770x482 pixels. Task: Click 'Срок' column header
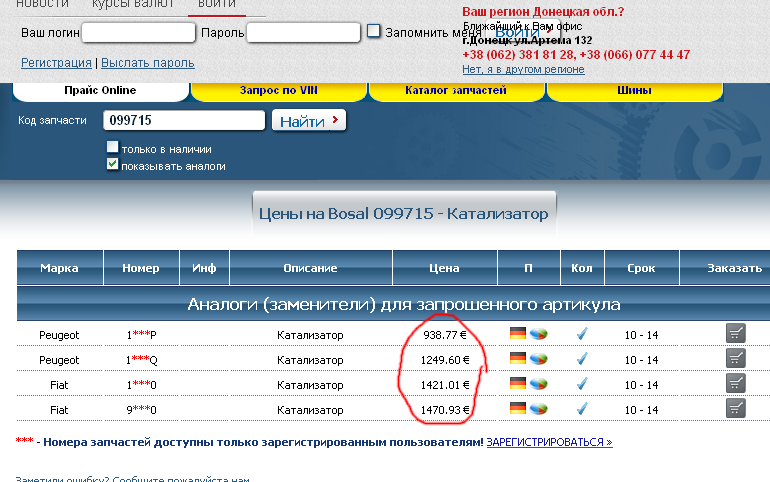(641, 268)
